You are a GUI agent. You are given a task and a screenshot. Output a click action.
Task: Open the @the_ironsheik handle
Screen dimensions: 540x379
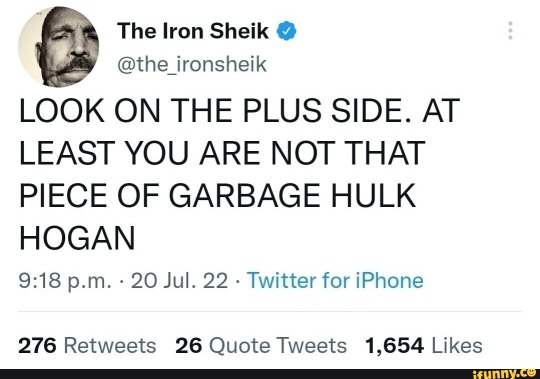(192, 65)
